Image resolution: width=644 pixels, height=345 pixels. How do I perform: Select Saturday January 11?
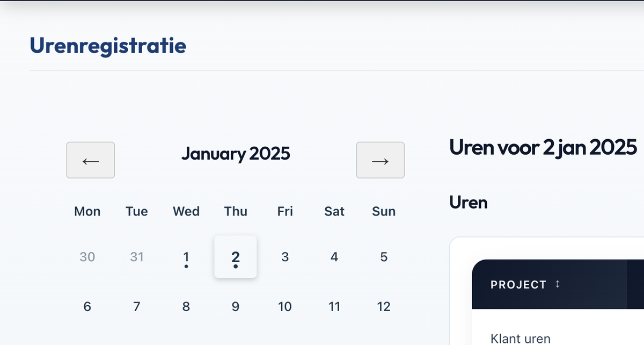point(334,306)
